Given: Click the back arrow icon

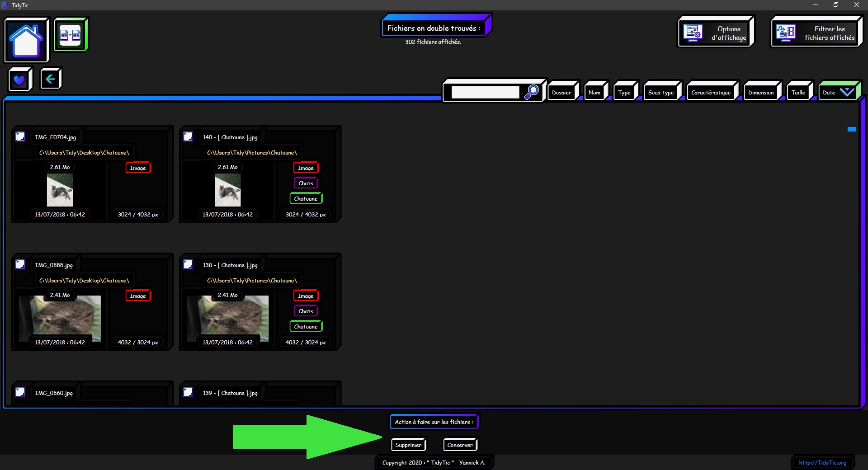Looking at the screenshot, I should coord(50,79).
